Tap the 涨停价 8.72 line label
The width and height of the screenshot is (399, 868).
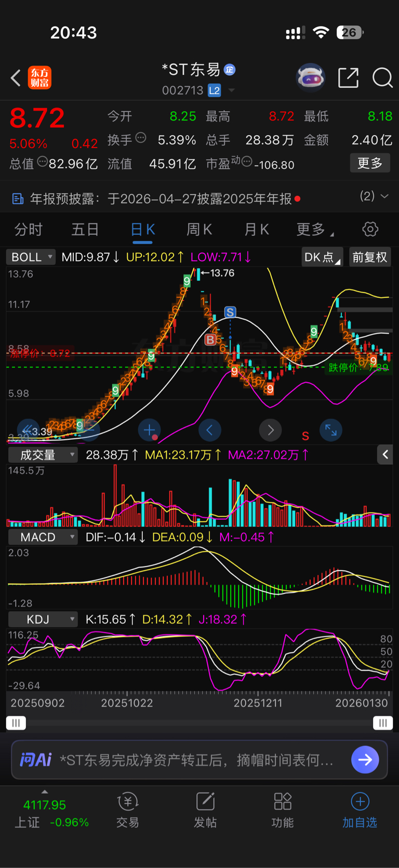coord(39,353)
